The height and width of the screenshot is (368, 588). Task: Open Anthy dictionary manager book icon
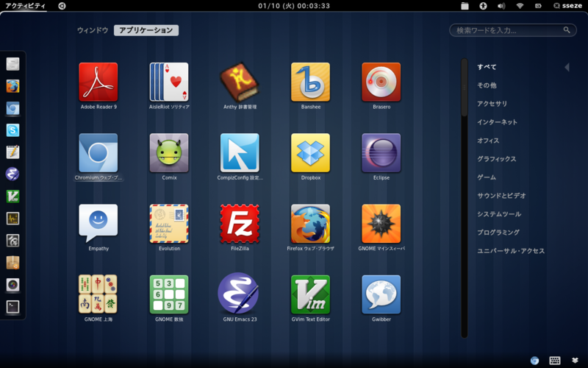tap(240, 82)
